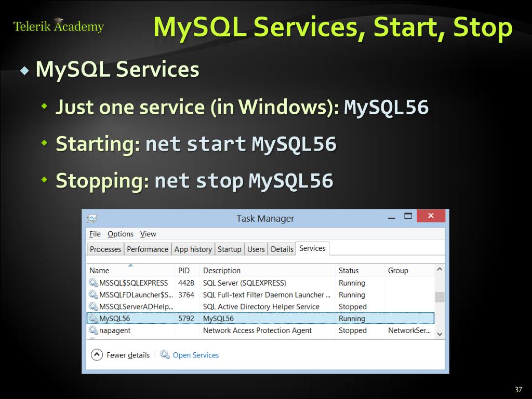532x399 pixels.
Task: Click Stopped status of MSSQLServerADHelp row
Action: click(x=353, y=307)
